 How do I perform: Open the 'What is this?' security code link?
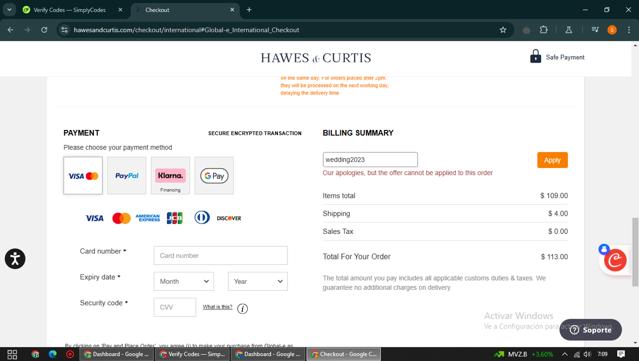point(218,307)
